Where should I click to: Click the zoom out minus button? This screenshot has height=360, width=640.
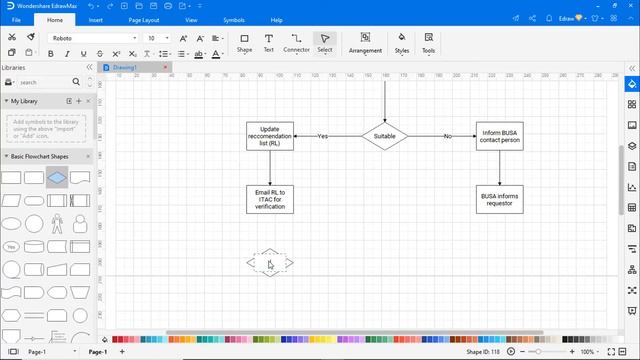[522, 351]
